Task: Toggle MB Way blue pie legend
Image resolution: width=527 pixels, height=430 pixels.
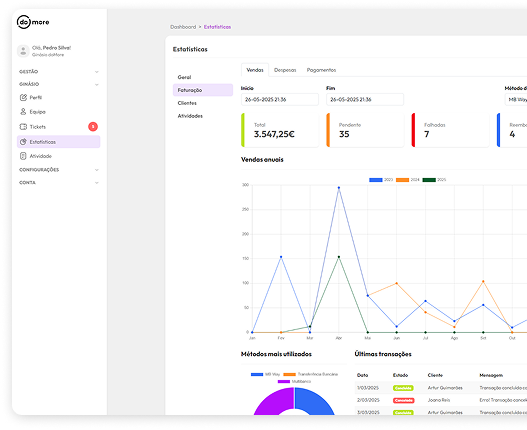Action: click(x=257, y=374)
